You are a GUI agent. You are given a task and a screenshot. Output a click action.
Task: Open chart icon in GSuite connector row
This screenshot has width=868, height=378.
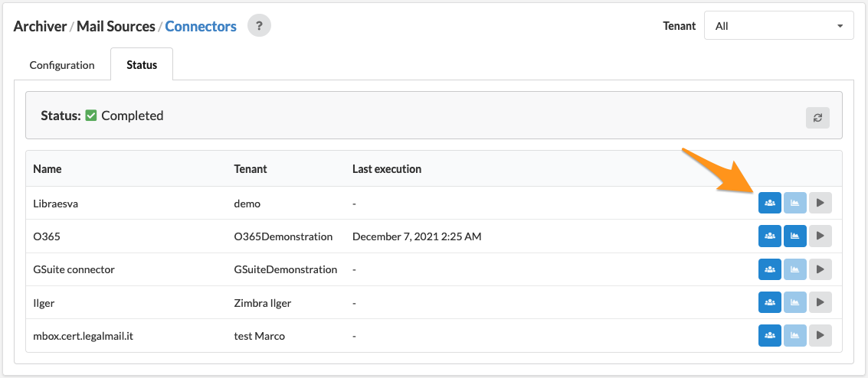(x=795, y=269)
